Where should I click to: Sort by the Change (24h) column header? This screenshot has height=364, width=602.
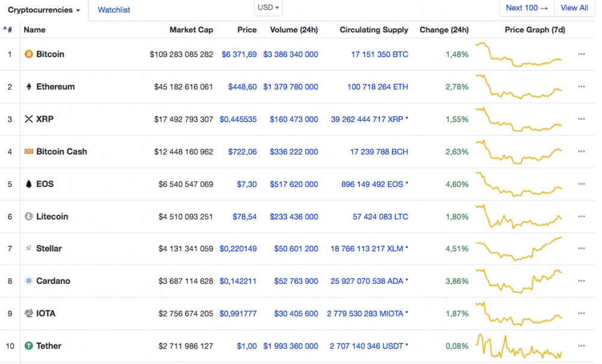tap(444, 29)
